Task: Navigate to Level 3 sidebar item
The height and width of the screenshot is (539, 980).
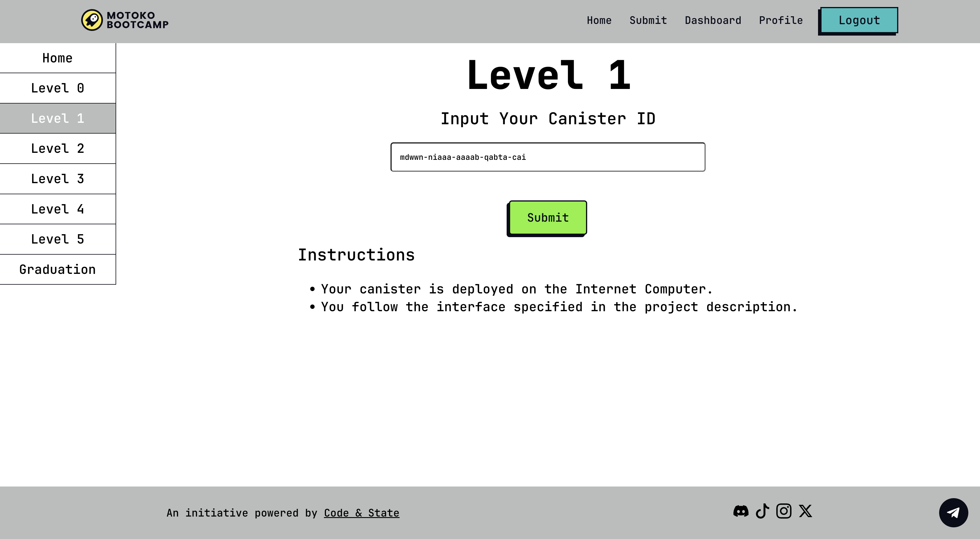Action: 58,178
